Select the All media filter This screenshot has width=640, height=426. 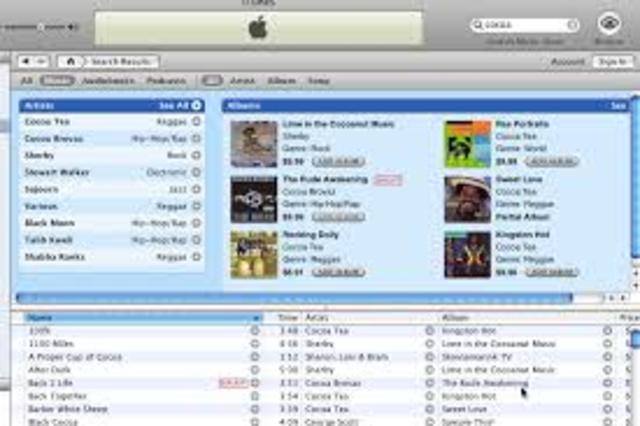tap(27, 80)
